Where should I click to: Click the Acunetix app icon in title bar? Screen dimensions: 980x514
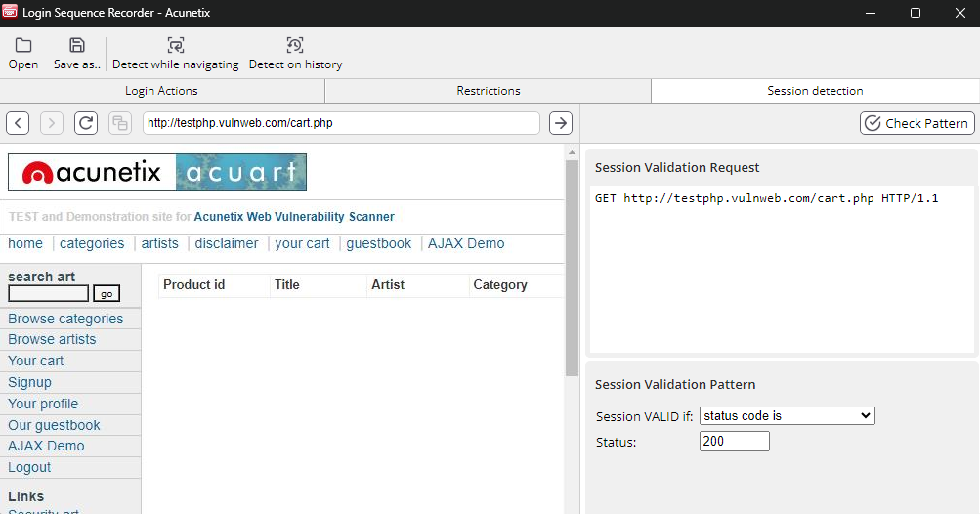[10, 12]
